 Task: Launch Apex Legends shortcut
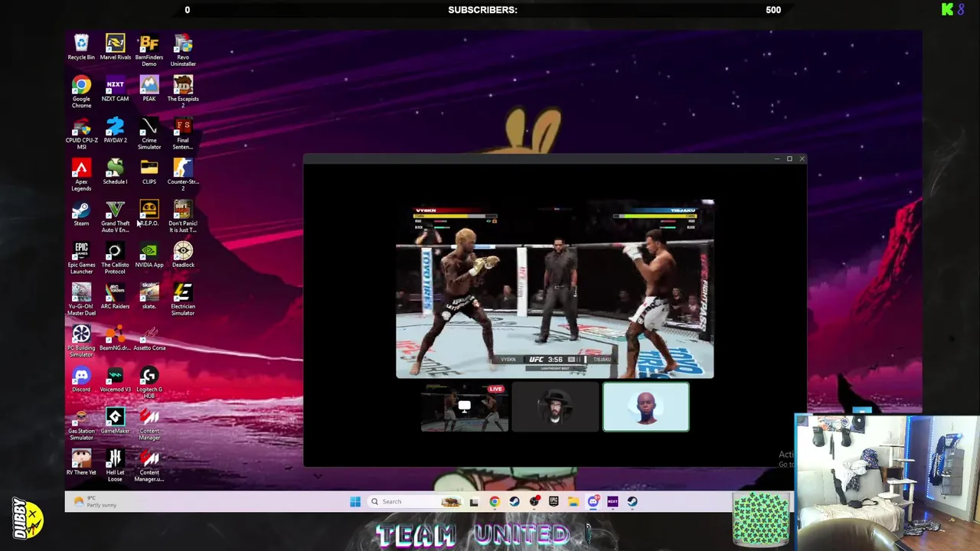tap(81, 174)
